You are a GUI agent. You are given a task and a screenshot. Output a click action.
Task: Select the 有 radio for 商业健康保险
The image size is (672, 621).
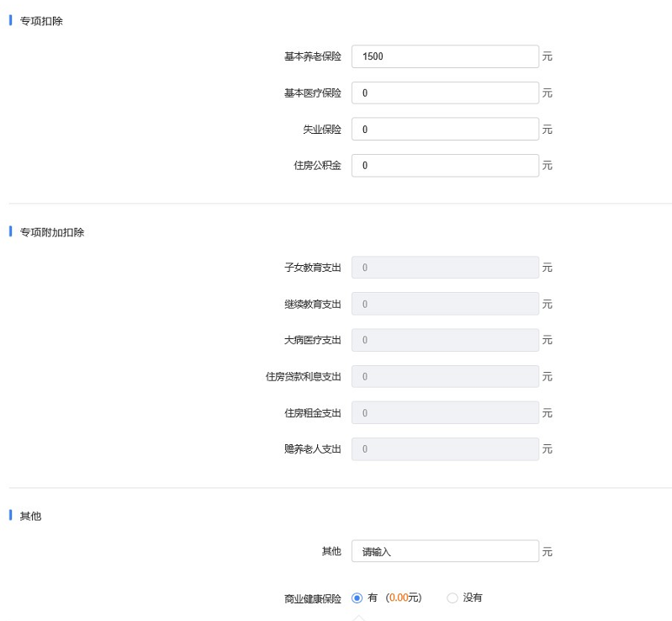357,598
